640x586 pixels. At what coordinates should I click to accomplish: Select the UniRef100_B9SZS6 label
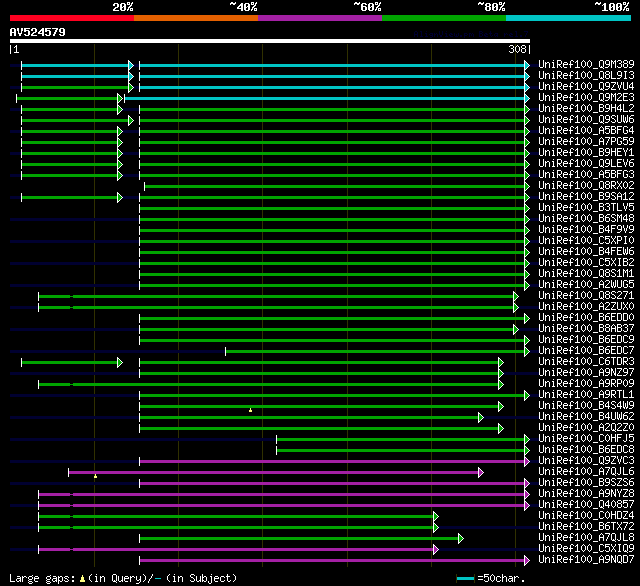[x=586, y=483]
